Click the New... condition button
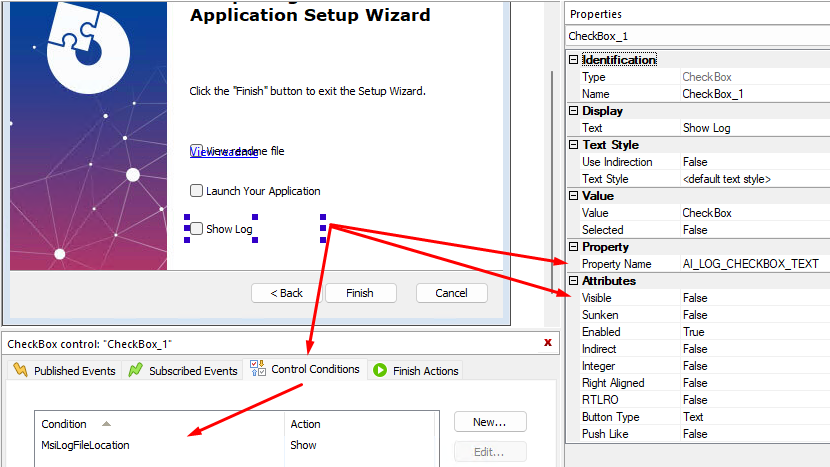 click(x=489, y=422)
